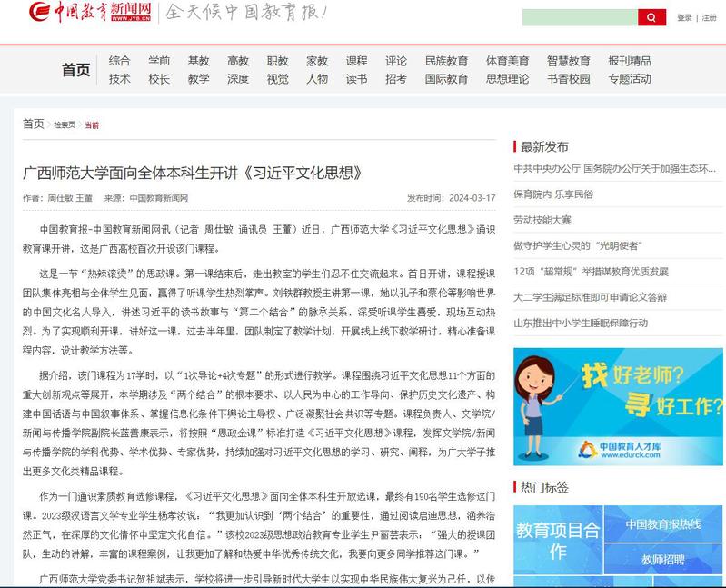Screen dimensions: 726x588
Task: Type in the green search input field
Action: [580, 17]
